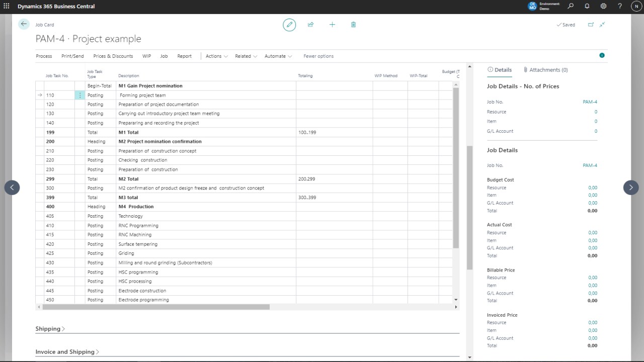Click job task number 405

point(59,216)
